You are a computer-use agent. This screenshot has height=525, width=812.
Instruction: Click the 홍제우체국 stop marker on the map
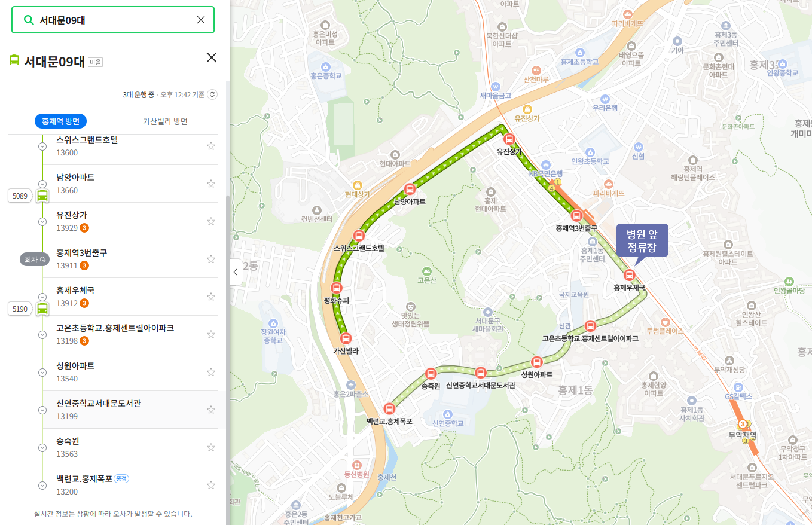629,275
